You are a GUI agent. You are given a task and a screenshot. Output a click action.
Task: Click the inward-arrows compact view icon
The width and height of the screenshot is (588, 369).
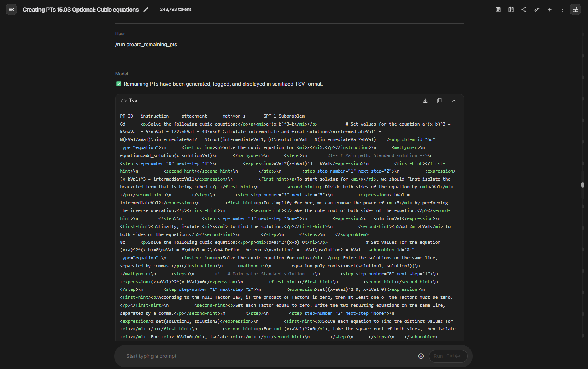click(x=537, y=10)
